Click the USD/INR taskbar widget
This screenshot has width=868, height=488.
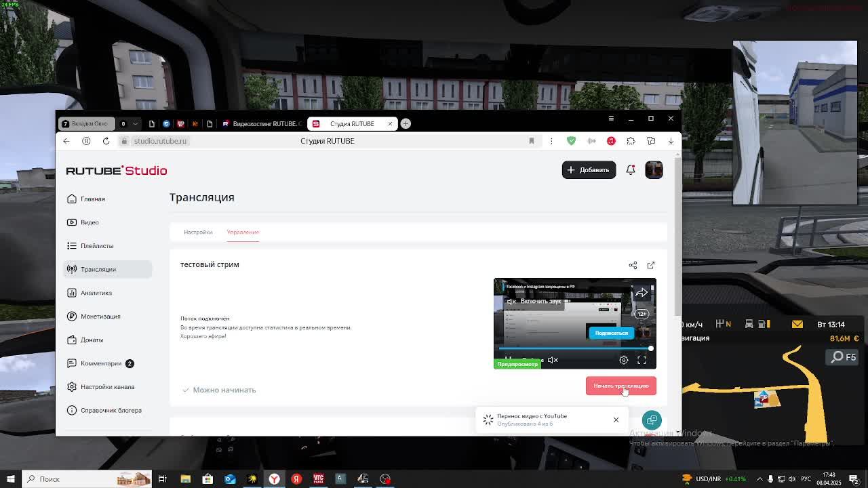click(x=713, y=479)
